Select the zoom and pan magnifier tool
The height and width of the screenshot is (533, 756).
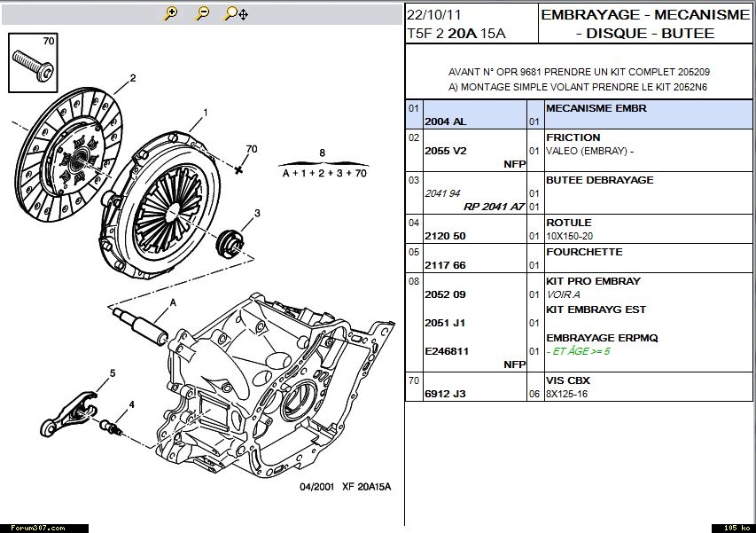coord(236,13)
